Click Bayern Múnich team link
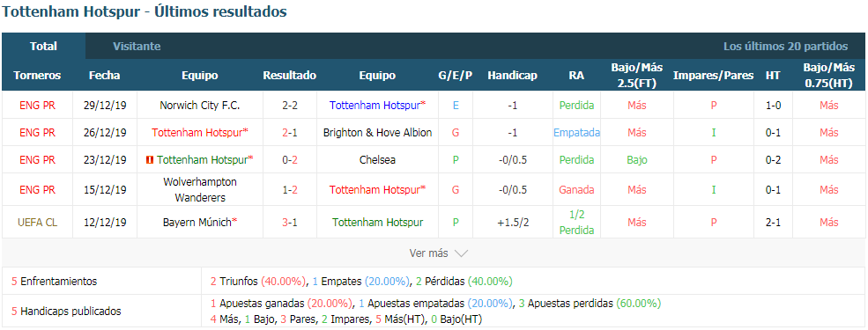This screenshot has width=868, height=330. tap(200, 223)
